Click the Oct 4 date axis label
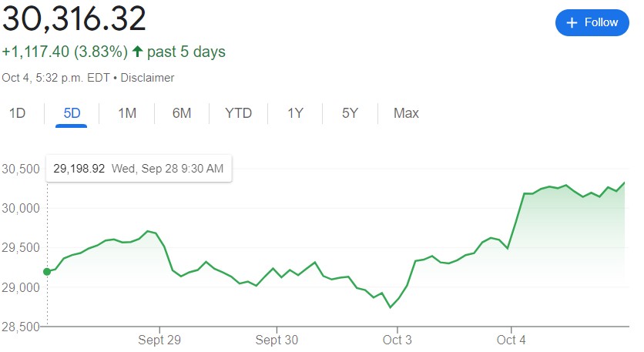Viewport: 644px width, 352px height. pos(512,340)
